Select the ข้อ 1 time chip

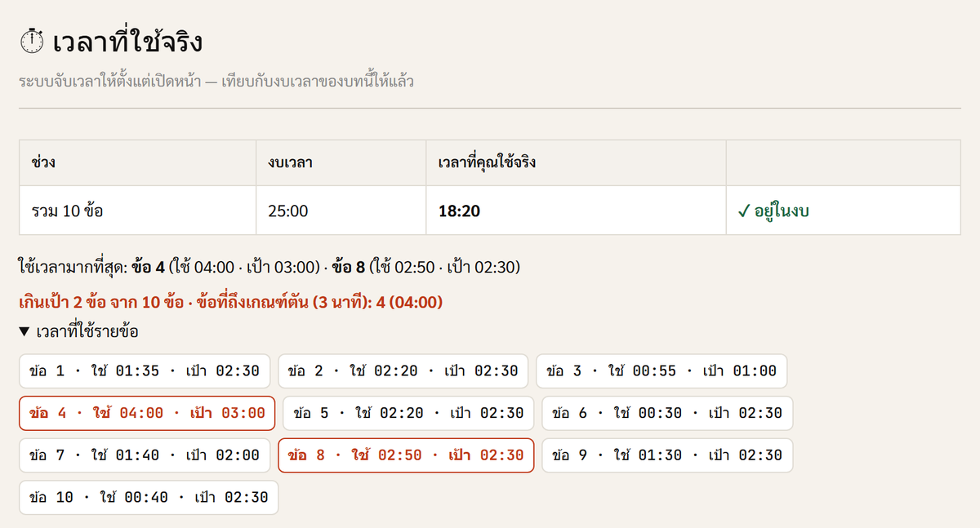click(x=145, y=370)
